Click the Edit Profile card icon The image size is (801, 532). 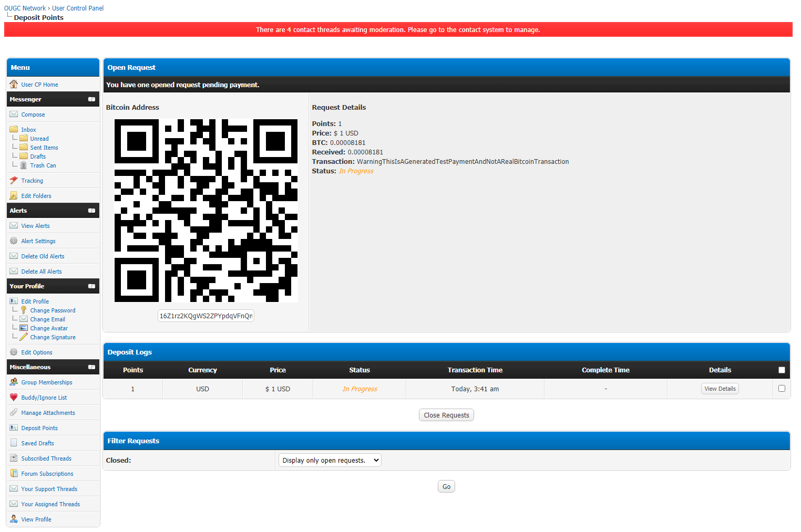14,301
